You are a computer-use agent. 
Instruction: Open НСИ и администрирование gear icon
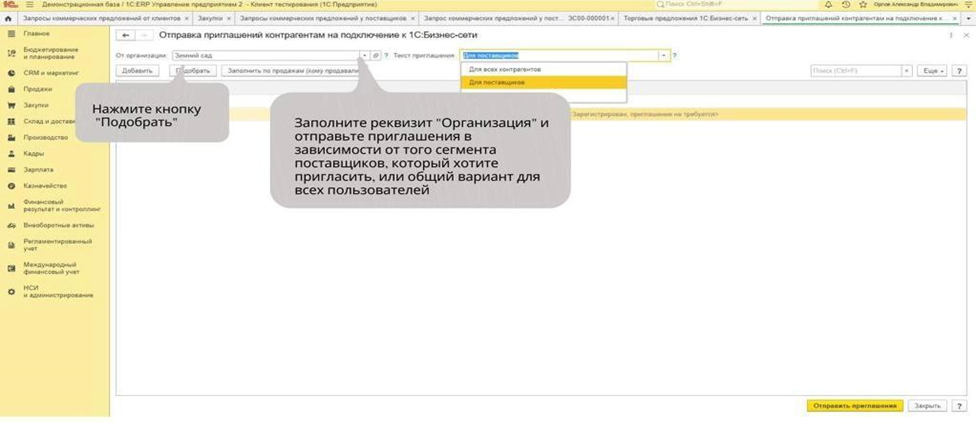pyautogui.click(x=11, y=291)
